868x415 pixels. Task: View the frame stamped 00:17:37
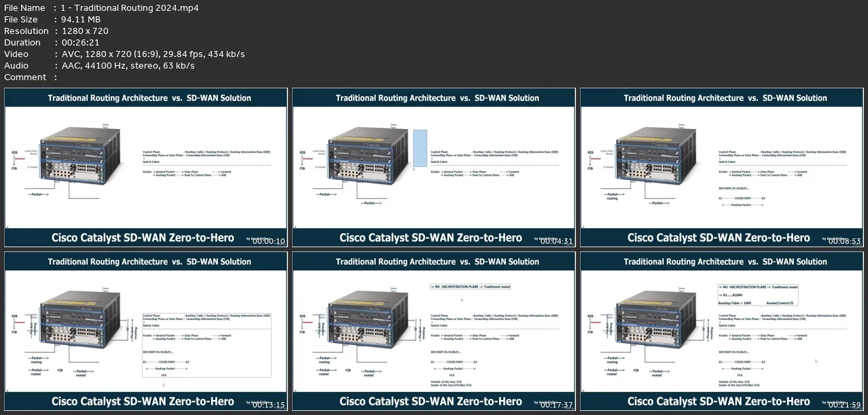point(434,331)
